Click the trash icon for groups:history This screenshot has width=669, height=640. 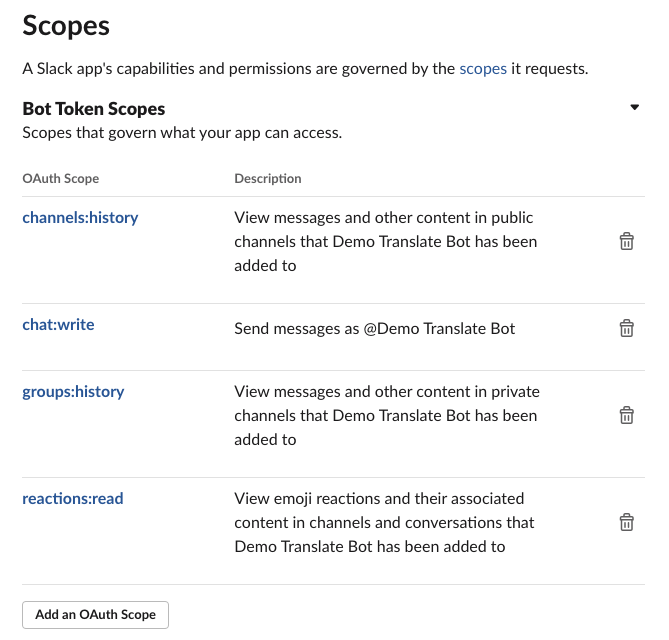tap(626, 415)
